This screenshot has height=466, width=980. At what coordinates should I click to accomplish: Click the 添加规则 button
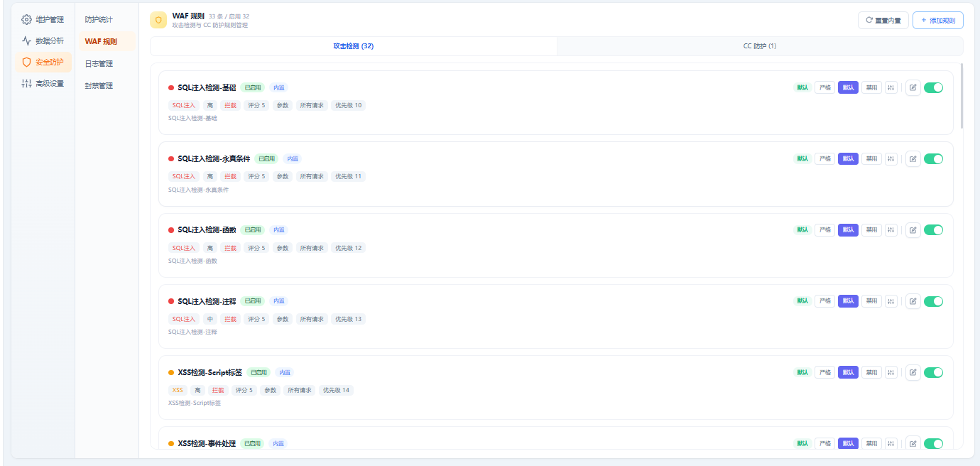(x=937, y=21)
